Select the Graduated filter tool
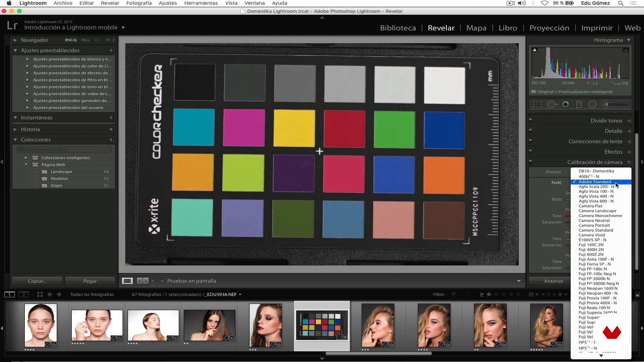Viewport: 644px width, 362px height. tap(579, 105)
